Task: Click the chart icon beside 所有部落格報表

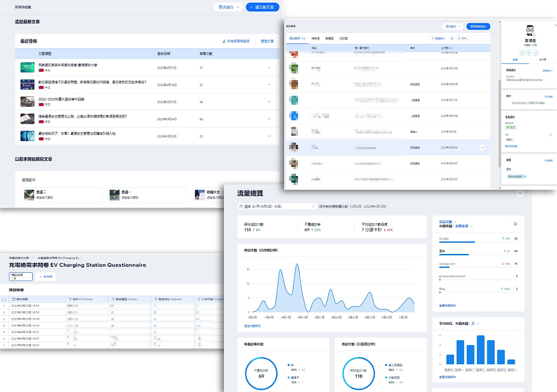Action: pyautogui.click(x=224, y=41)
